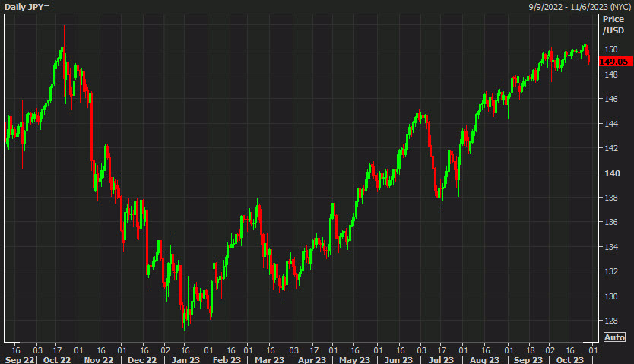Screen dimensions: 634x364
Task: Click the May 23 month label
Action: pyautogui.click(x=354, y=359)
